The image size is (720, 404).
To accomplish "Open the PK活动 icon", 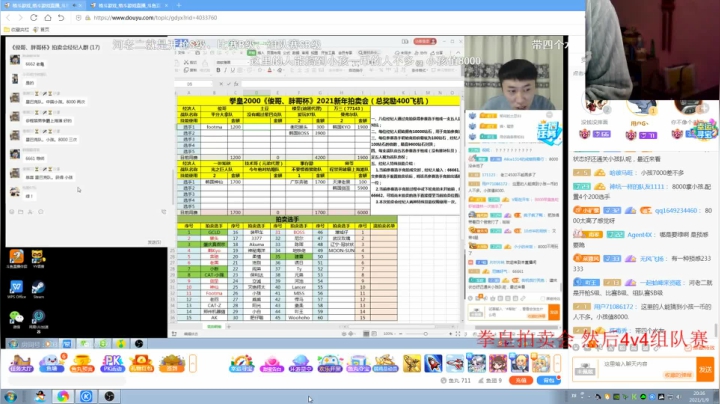I will pyautogui.click(x=112, y=363).
